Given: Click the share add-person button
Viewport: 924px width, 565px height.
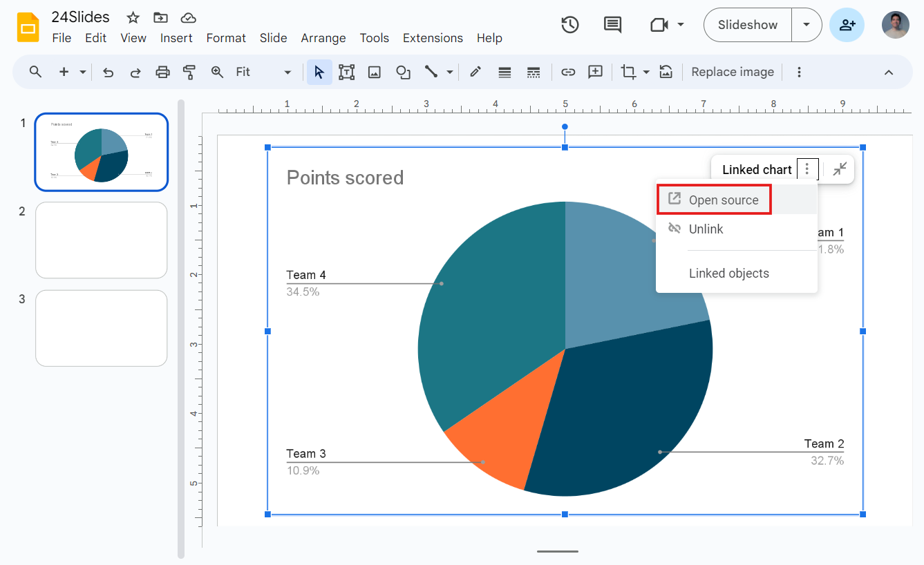Looking at the screenshot, I should 847,25.
